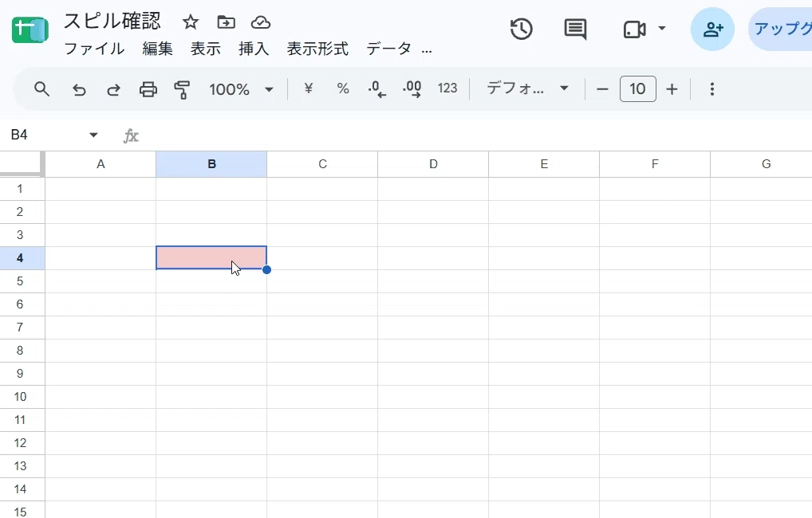Open the 123 number formats menu
Image resolution: width=812 pixels, height=518 pixels.
pyautogui.click(x=447, y=88)
